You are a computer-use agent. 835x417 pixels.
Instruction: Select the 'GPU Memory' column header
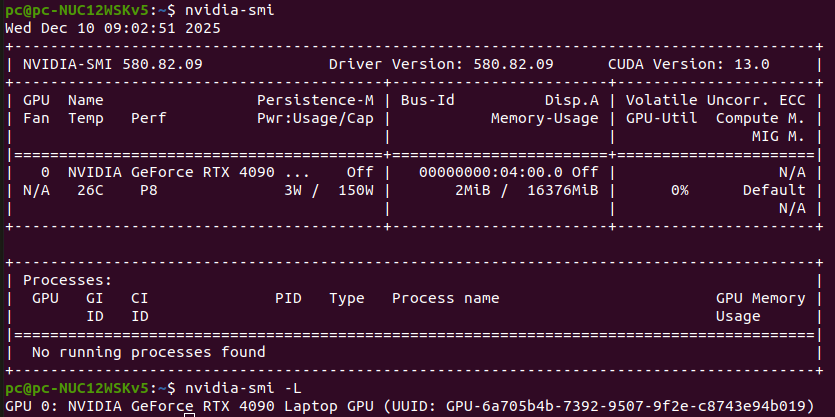coord(760,298)
